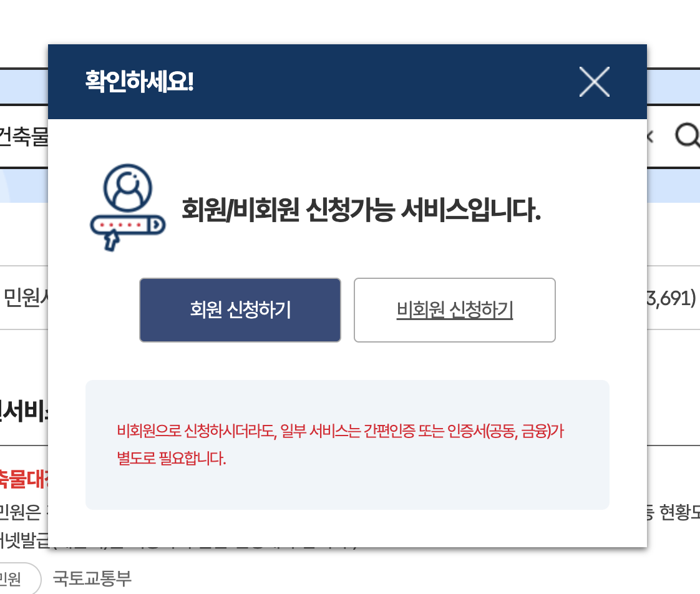The image size is (700, 594).
Task: Select the 민원서 tab behind the dialog
Action: [x=25, y=298]
